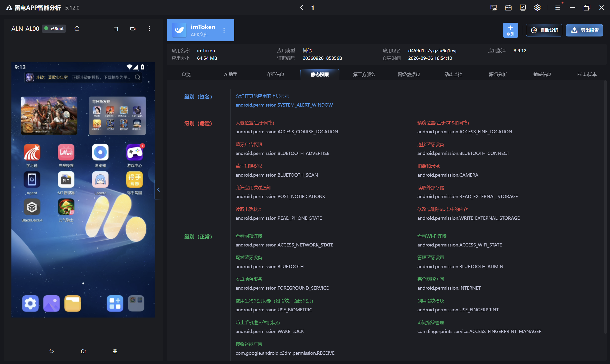
Task: Open the 网络数据包 tab
Action: (x=409, y=74)
